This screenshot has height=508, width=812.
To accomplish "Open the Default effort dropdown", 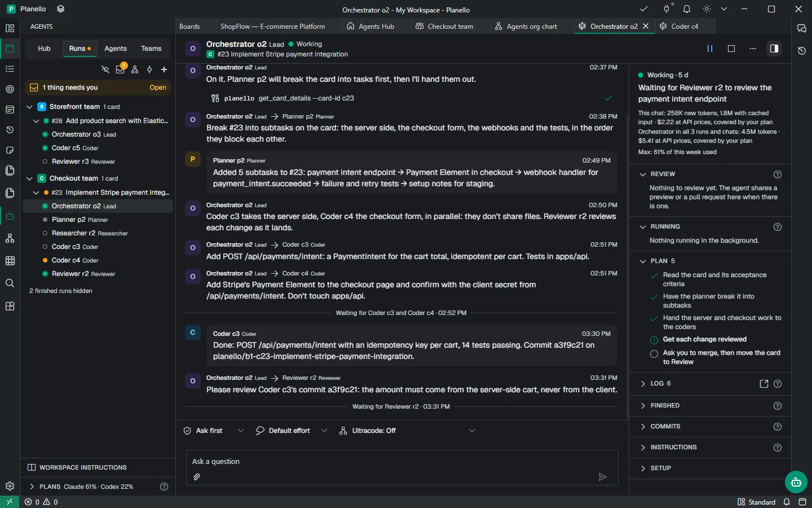I will point(291,431).
